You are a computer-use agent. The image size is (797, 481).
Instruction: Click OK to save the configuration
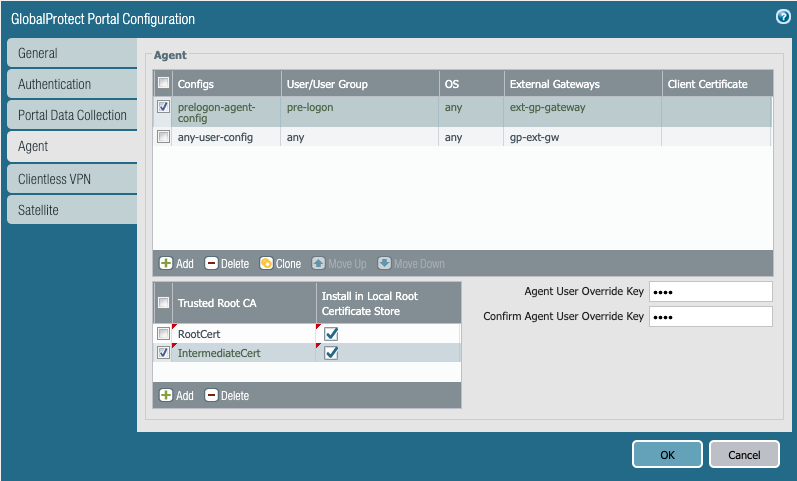(667, 454)
